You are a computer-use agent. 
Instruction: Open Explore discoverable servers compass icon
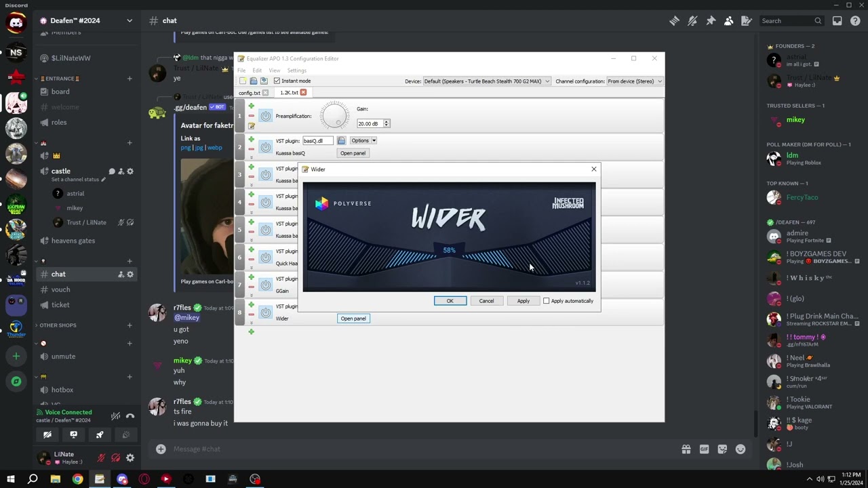pyautogui.click(x=16, y=382)
